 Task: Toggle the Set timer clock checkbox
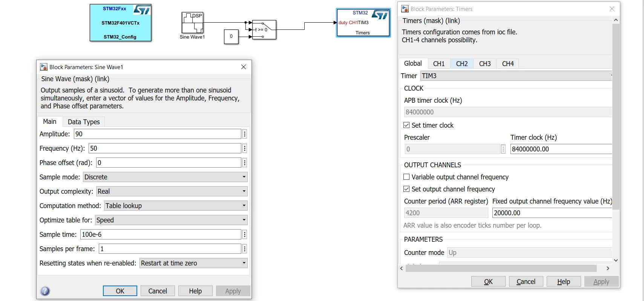pos(406,125)
